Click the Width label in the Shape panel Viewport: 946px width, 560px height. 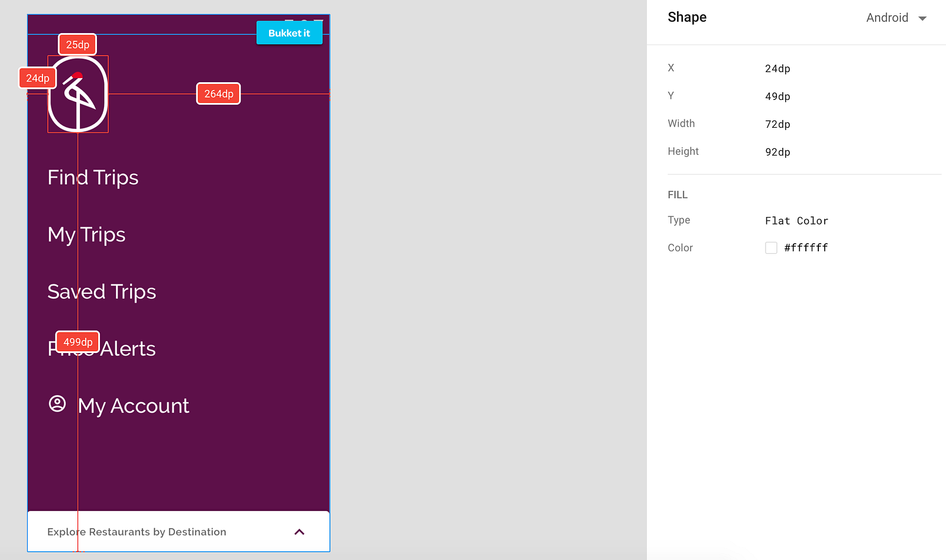click(x=681, y=124)
